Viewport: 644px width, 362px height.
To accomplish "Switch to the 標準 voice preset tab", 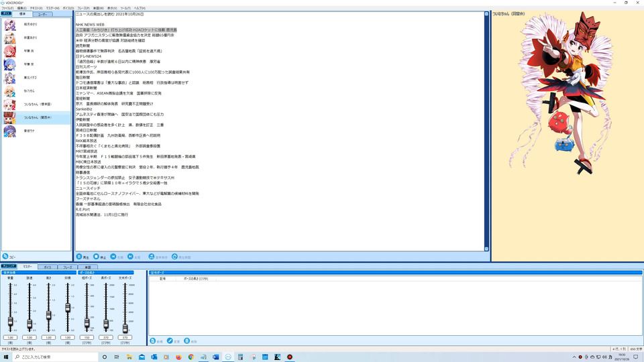I will tap(22, 14).
